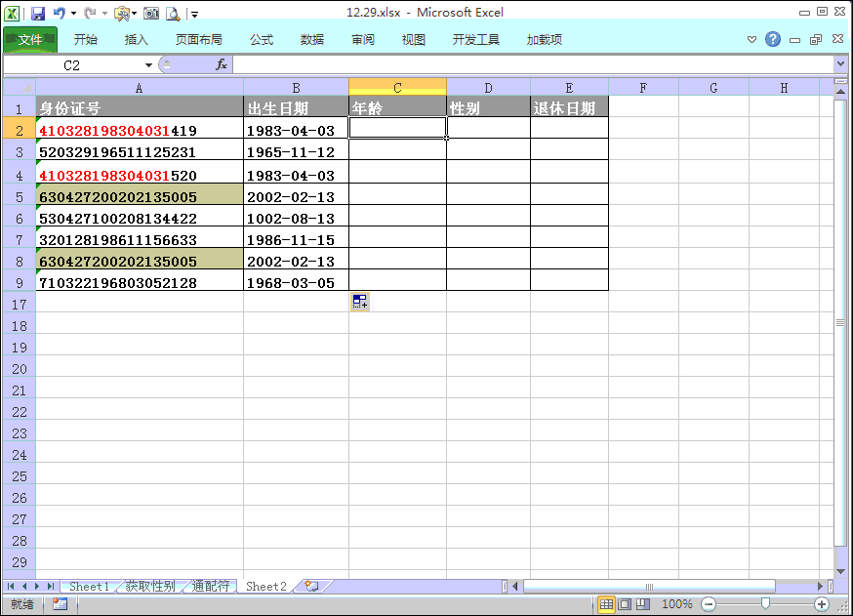Viewport: 853px width, 616px height.
Task: Click the Insert Function fx icon
Action: (222, 64)
